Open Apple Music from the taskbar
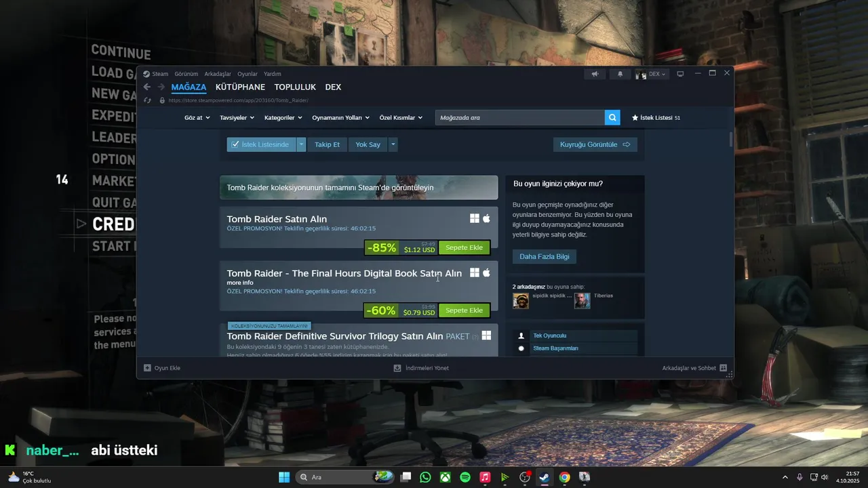868x488 pixels. pos(485,477)
